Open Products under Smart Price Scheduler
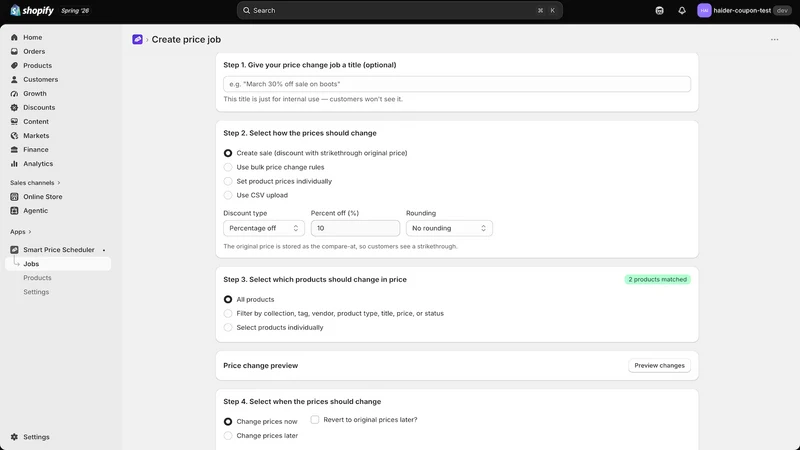This screenshot has height=450, width=800. coord(37,278)
